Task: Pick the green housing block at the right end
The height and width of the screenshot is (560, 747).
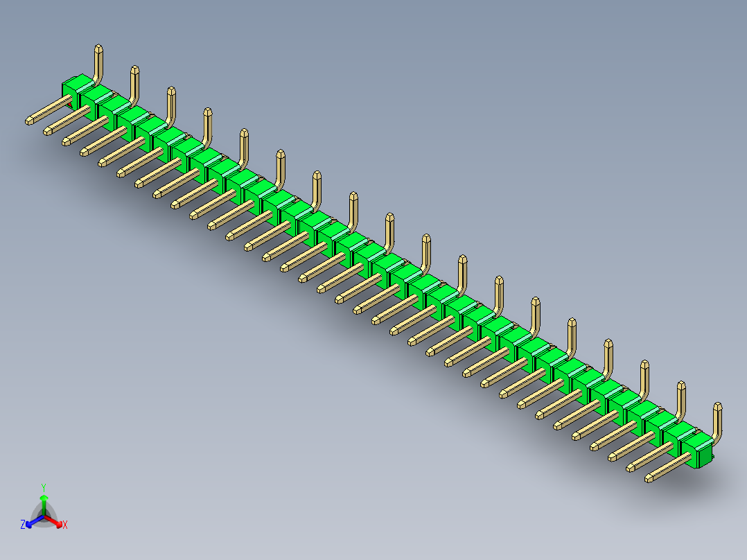Action: point(697,450)
